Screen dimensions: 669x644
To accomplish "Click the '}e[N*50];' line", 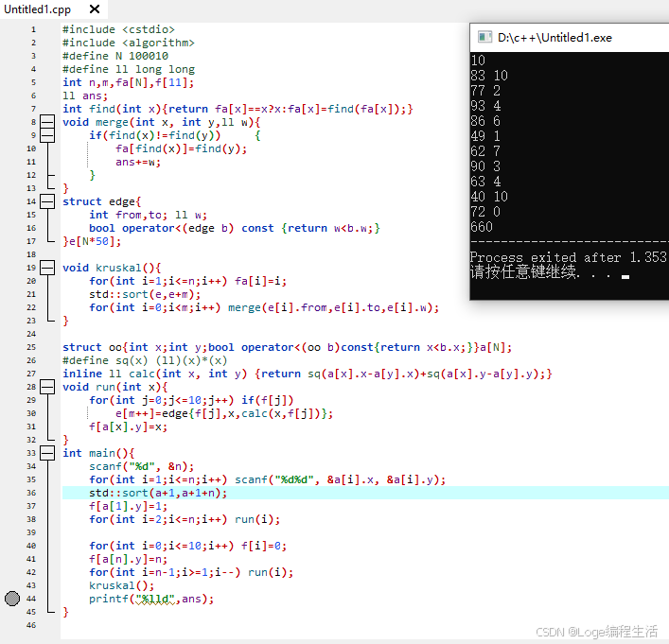I will (x=92, y=241).
